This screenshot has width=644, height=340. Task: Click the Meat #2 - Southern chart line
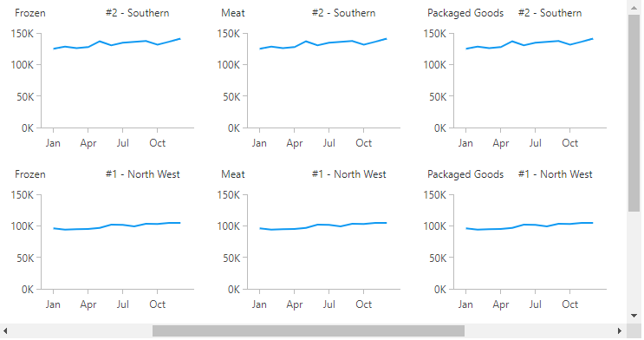tap(323, 43)
